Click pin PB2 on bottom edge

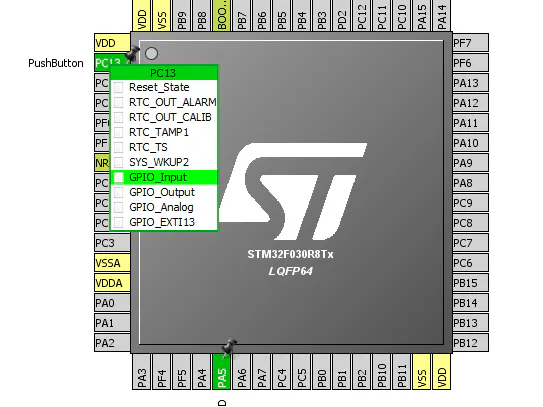(362, 372)
